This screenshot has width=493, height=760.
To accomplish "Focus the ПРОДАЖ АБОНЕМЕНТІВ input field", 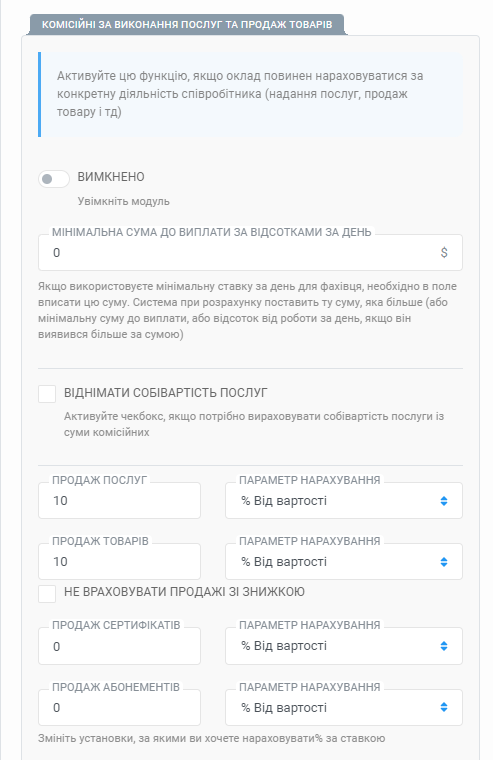I will (x=119, y=708).
